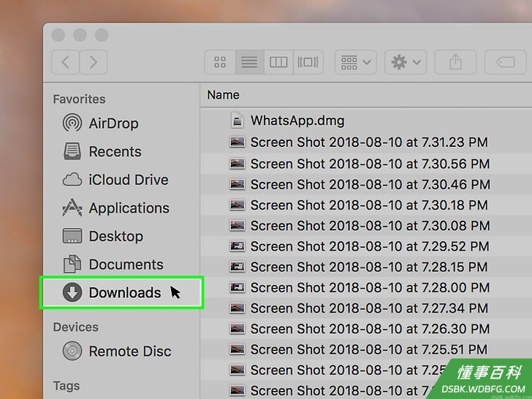532x399 pixels.
Task: Switch to column view
Action: (278, 62)
